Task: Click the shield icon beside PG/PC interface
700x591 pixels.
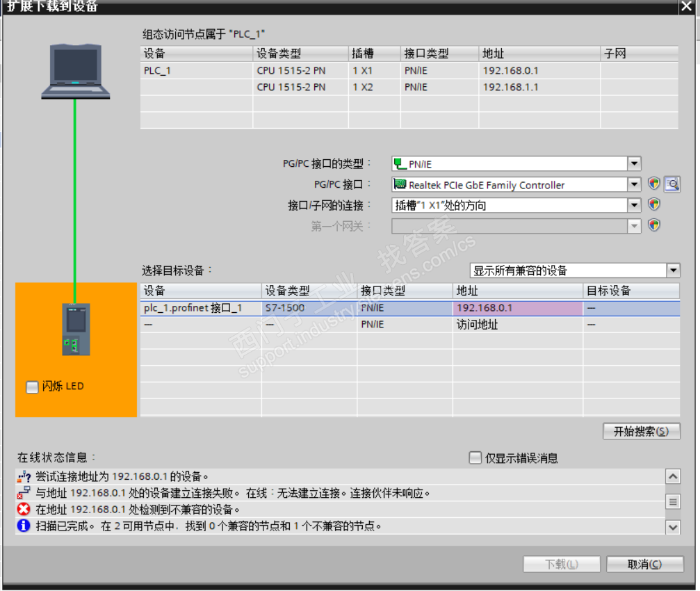Action: tap(654, 184)
